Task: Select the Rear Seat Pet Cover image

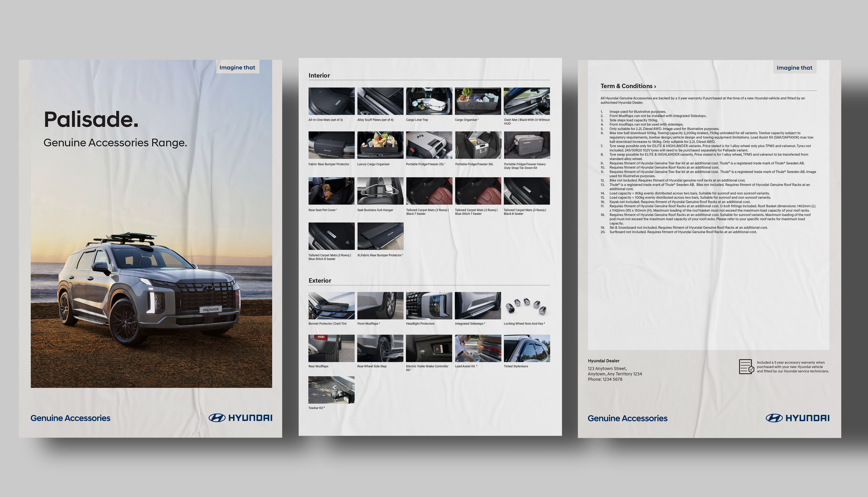Action: 331,191
